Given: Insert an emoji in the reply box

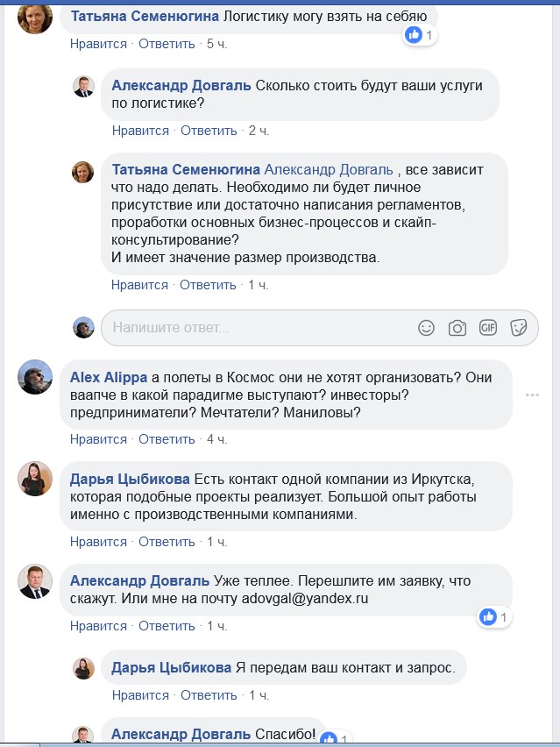Looking at the screenshot, I should [x=427, y=328].
